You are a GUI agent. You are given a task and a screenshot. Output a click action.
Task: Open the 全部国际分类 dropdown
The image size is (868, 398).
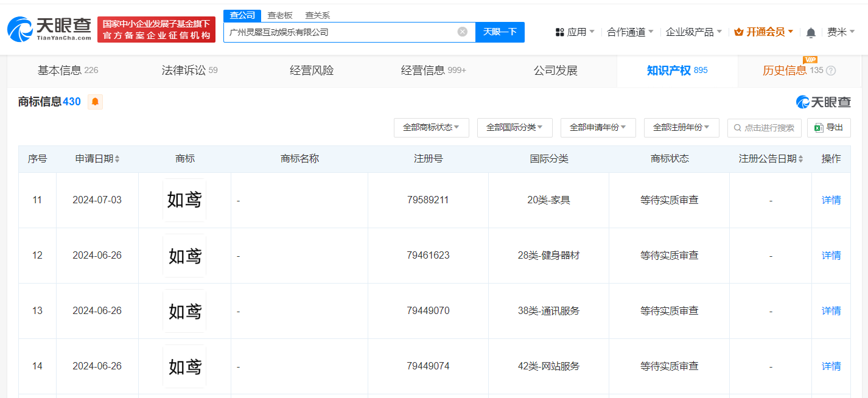515,128
